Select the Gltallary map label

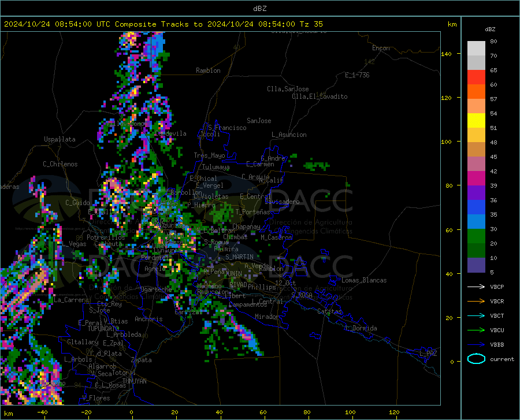[x=83, y=342]
